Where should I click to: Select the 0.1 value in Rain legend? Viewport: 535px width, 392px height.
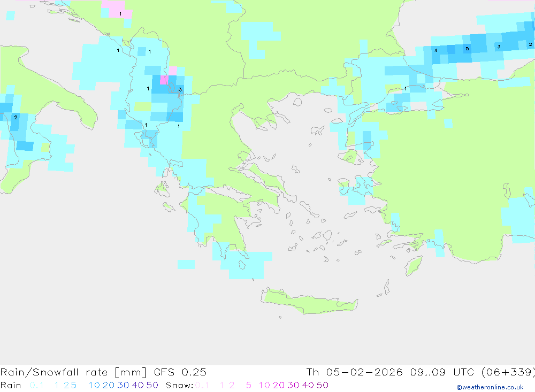pyautogui.click(x=36, y=385)
